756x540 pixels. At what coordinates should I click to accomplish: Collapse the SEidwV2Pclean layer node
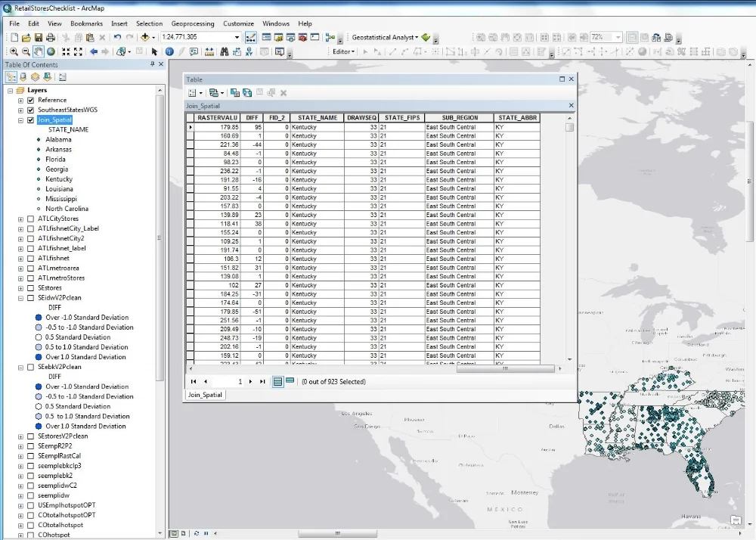point(20,298)
